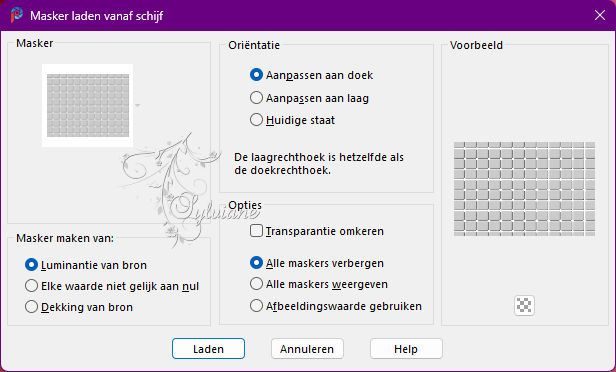The image size is (616, 372).
Task: Choose Alle maskers weergeven option
Action: pyautogui.click(x=319, y=284)
